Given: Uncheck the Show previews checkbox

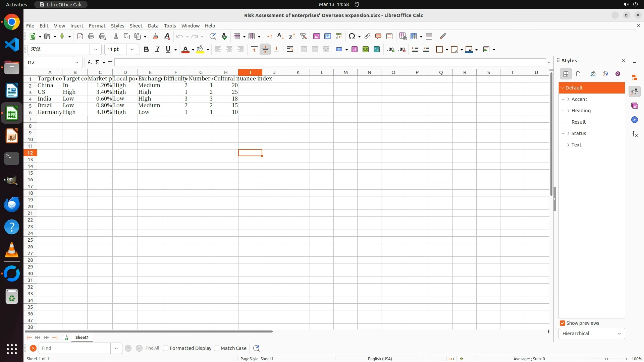Looking at the screenshot, I should pos(562,323).
